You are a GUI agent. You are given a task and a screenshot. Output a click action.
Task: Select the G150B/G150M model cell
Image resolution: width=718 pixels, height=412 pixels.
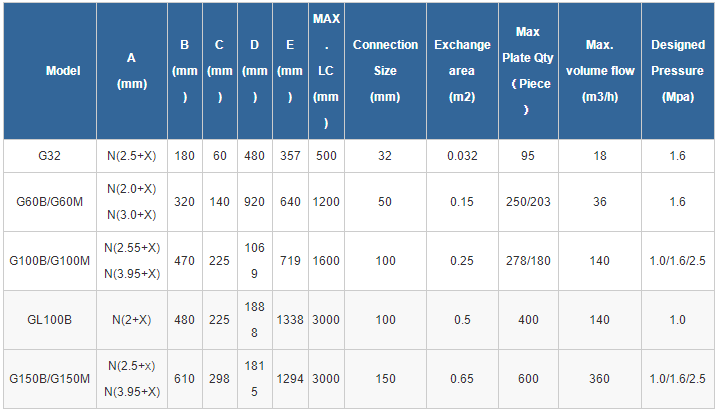click(50, 379)
